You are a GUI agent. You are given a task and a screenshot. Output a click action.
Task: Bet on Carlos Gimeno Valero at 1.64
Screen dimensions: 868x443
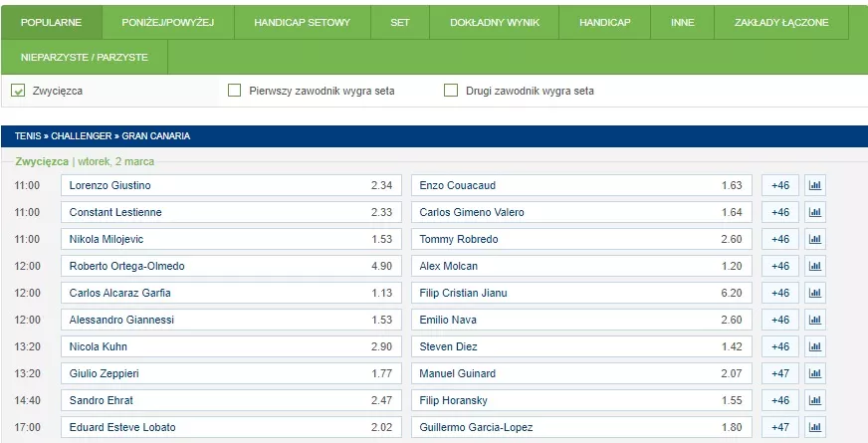(x=581, y=212)
